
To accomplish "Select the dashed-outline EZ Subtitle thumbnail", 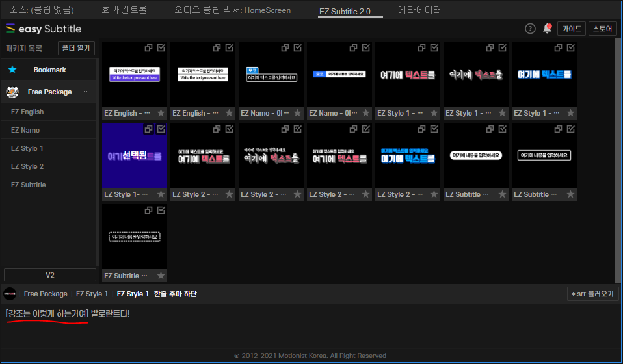I will coord(135,237).
